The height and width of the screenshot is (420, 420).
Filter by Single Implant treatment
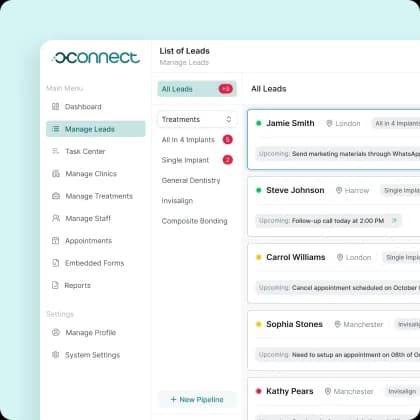click(x=197, y=160)
